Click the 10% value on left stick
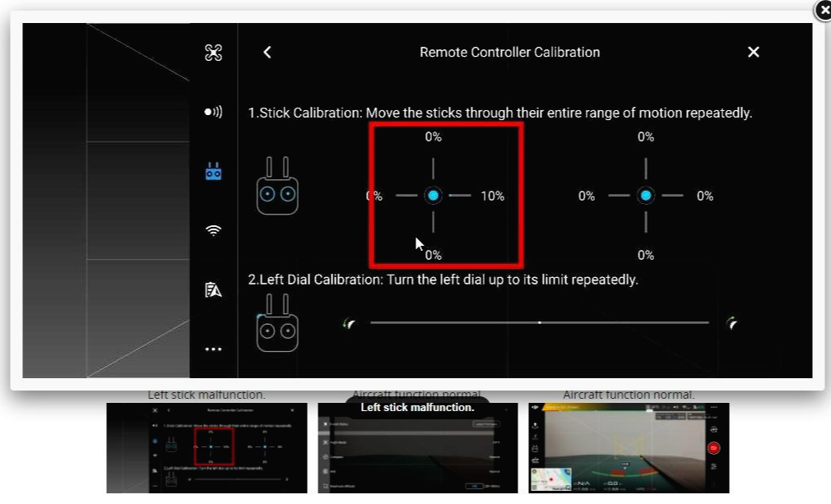Screen dimensions: 831x504 pyautogui.click(x=492, y=196)
